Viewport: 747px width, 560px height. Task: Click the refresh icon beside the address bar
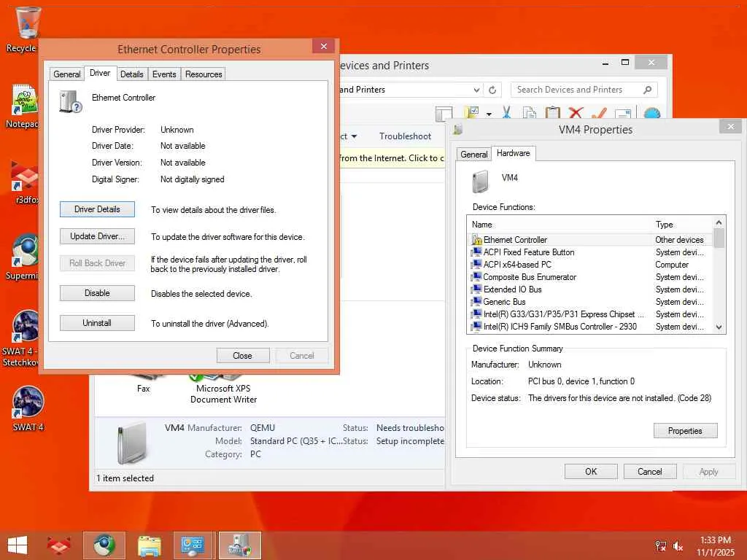492,90
